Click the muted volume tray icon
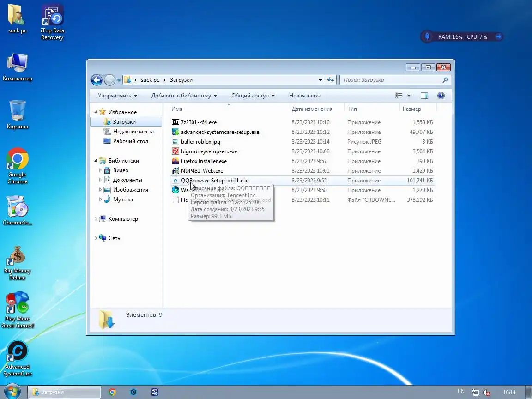This screenshot has height=399, width=532. pos(487,393)
